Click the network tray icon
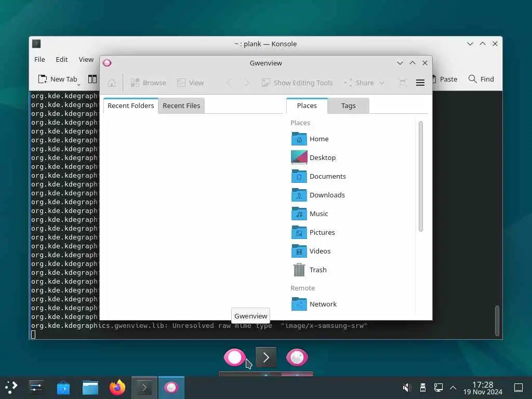Image resolution: width=532 pixels, height=399 pixels. click(438, 388)
